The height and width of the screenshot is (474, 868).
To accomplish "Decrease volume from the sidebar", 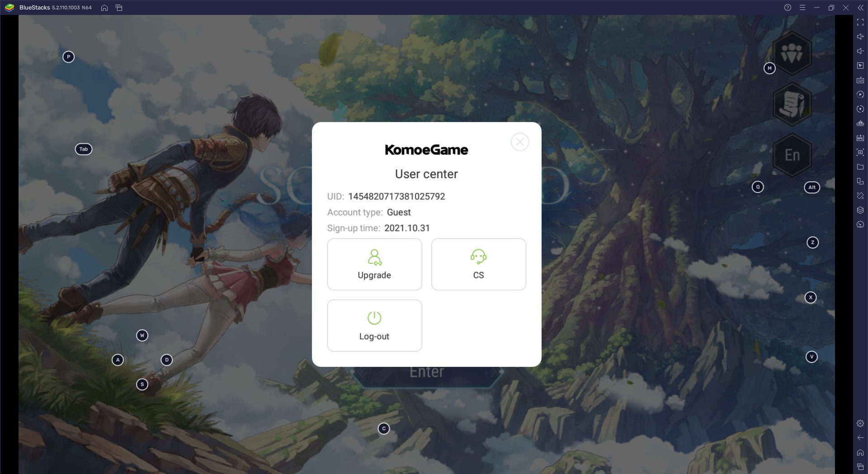I will (x=860, y=51).
